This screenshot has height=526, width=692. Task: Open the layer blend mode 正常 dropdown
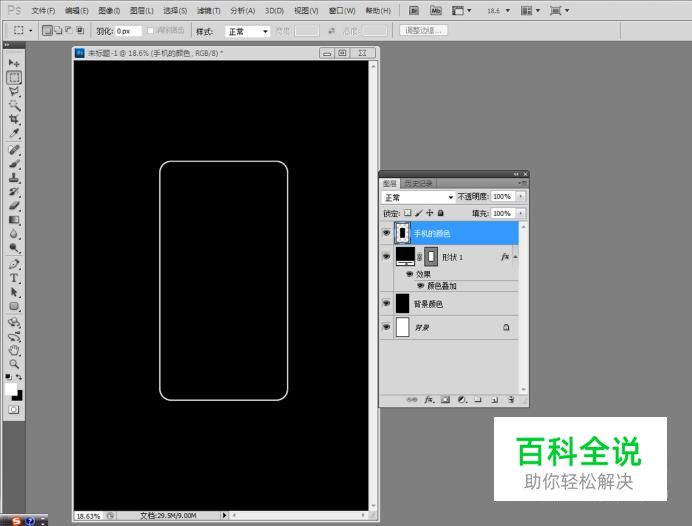pos(418,197)
